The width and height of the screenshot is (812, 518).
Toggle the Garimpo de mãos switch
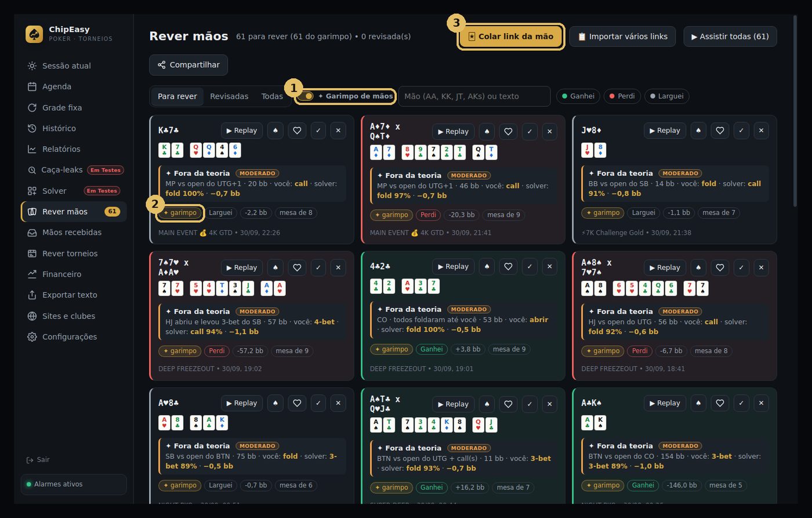coord(305,96)
